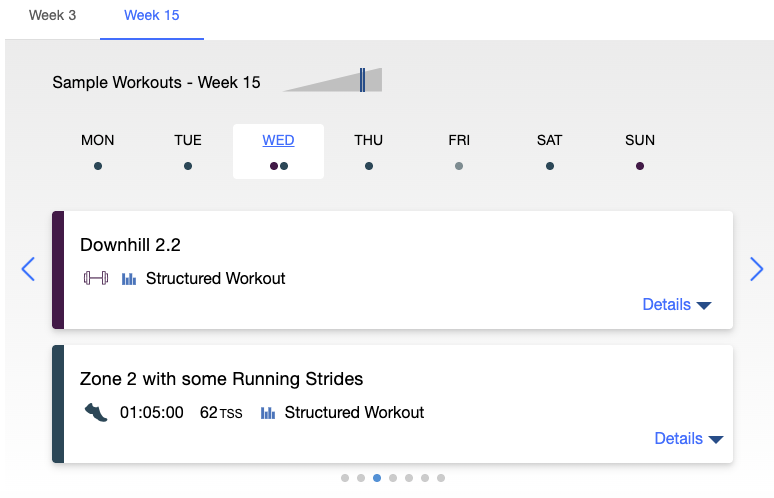Image resolution: width=774 pixels, height=498 pixels.
Task: Go to previous day with left arrow
Action: 28,269
